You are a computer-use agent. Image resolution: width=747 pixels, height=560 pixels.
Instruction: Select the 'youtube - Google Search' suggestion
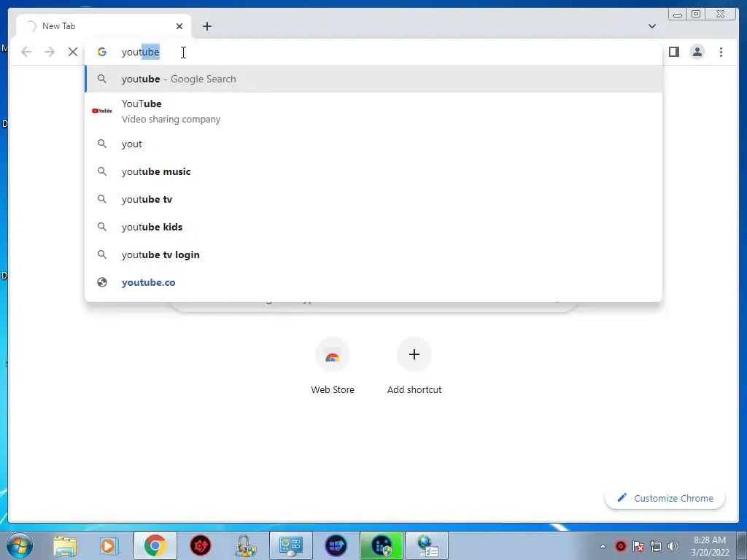(x=373, y=79)
